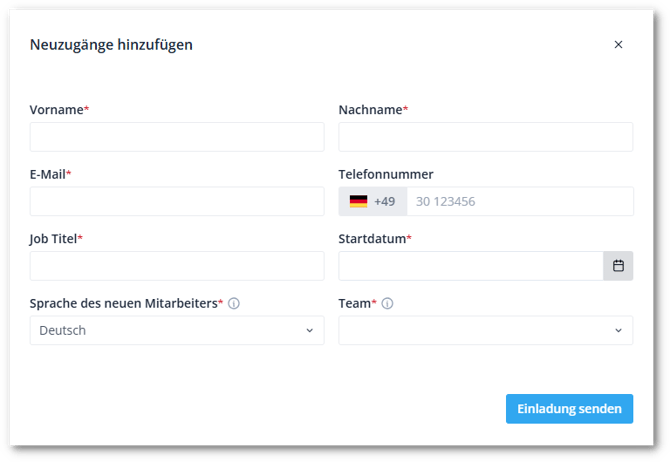Viewport: 670px width, 462px height.
Task: Click the Vorname field label
Action: pos(58,110)
